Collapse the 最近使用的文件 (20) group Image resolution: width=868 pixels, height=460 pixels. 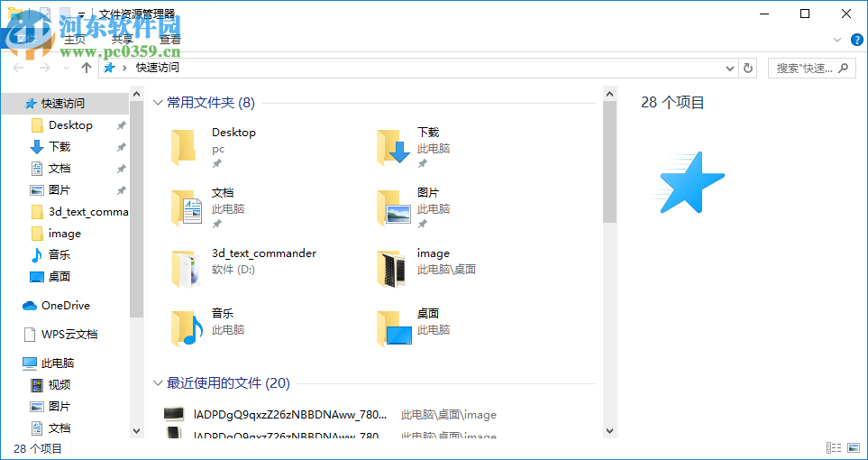point(158,383)
